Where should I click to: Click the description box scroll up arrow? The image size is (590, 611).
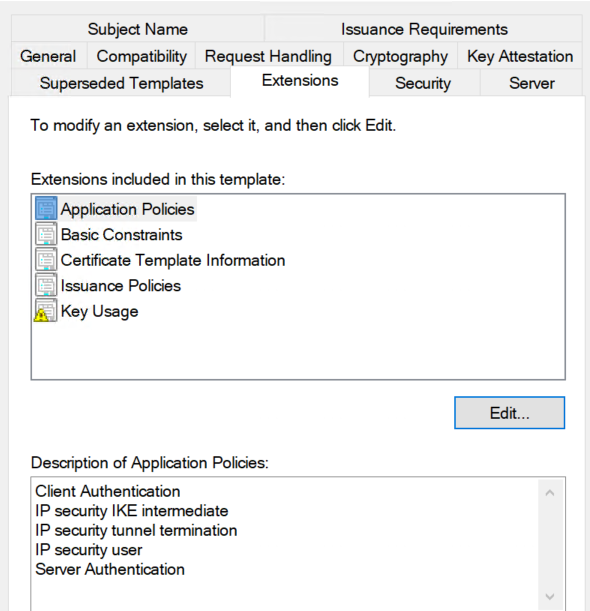coord(550,493)
